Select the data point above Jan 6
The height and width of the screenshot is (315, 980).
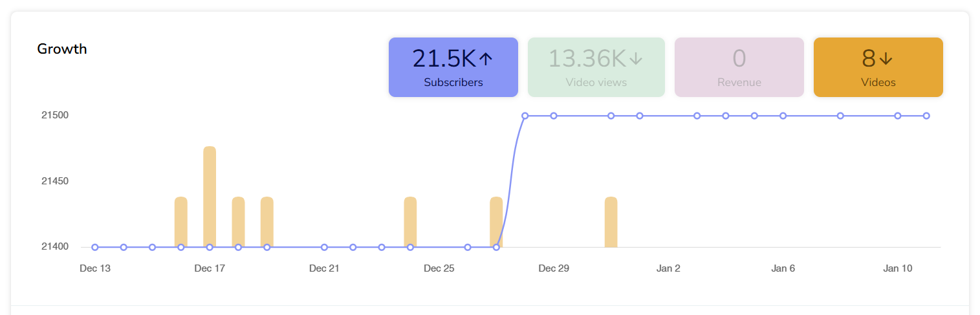click(783, 116)
